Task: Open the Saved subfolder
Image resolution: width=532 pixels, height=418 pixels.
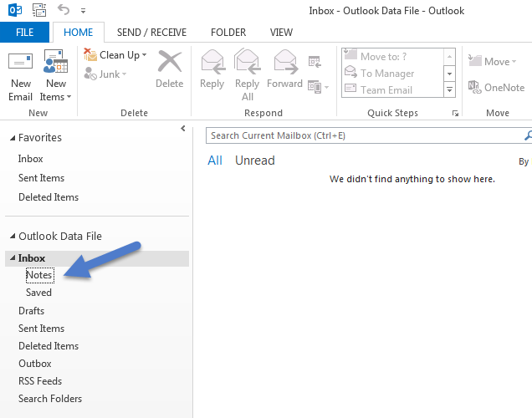Action: [x=38, y=293]
